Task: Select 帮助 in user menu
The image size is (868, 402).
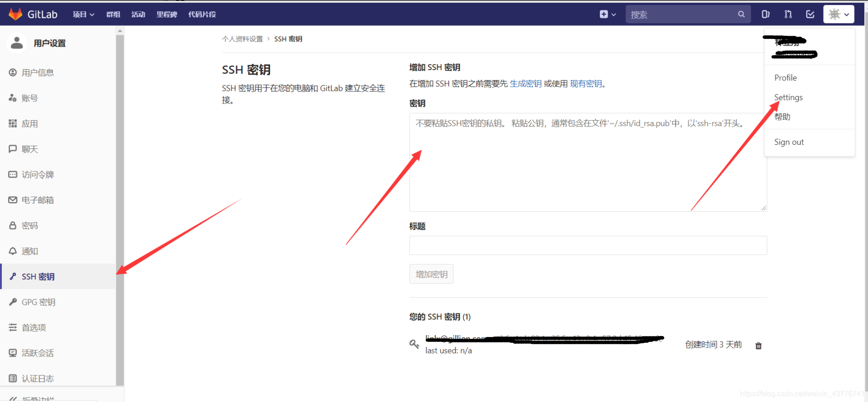Action: (782, 116)
